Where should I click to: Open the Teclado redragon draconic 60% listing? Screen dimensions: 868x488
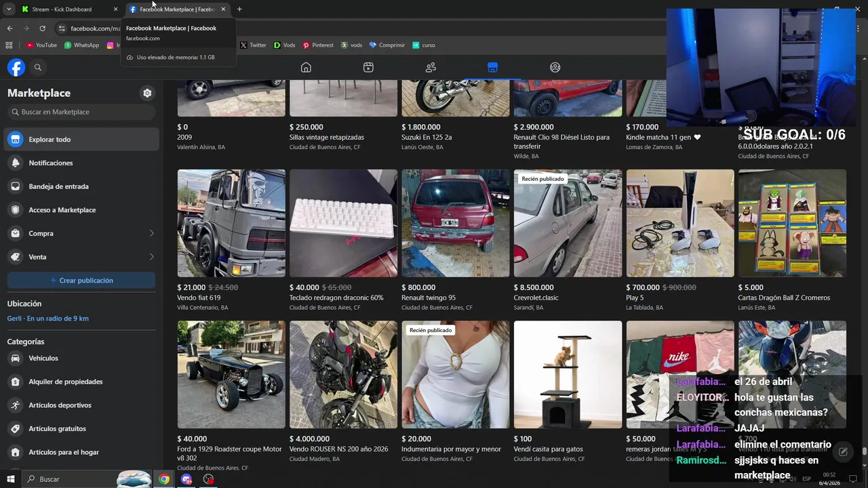click(336, 298)
